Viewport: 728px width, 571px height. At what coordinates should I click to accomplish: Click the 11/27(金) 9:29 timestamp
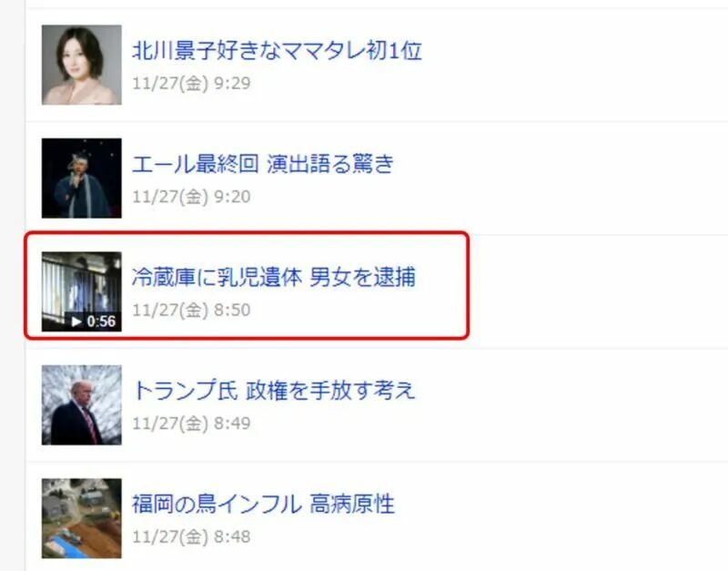(x=191, y=83)
